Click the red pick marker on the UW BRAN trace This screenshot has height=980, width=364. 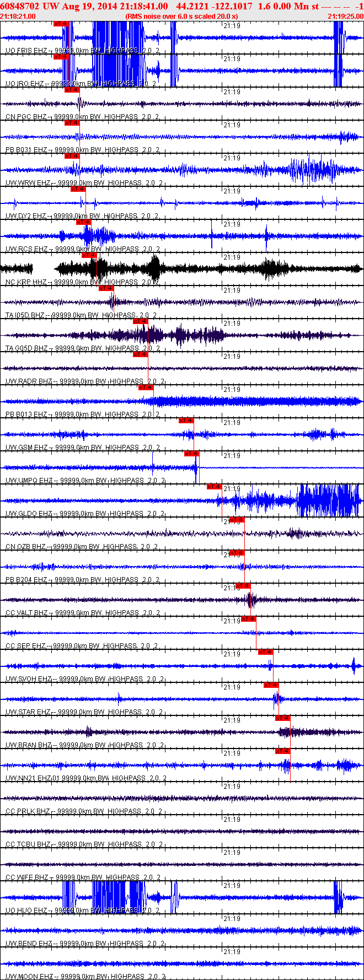(x=283, y=718)
